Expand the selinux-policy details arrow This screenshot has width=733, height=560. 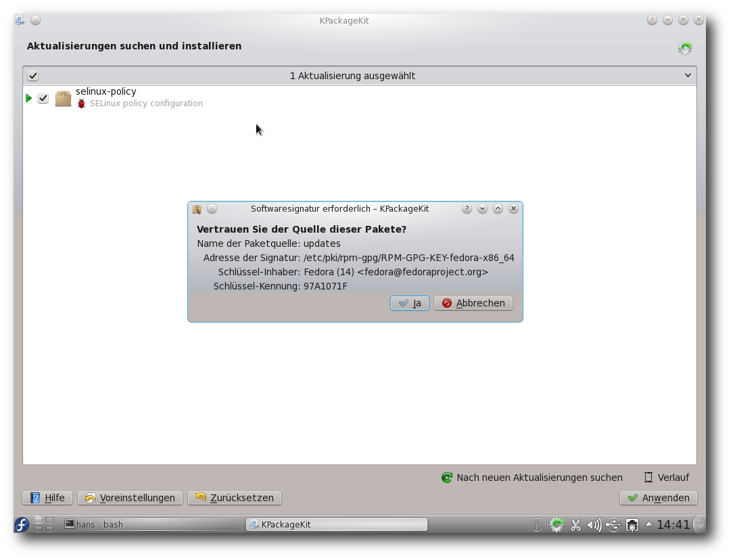29,98
